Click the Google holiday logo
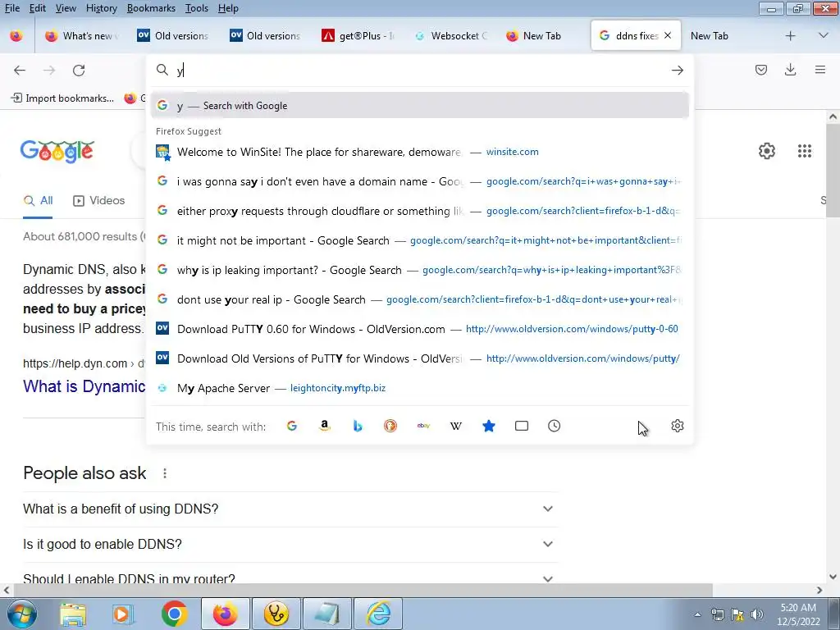Image resolution: width=840 pixels, height=630 pixels. [x=57, y=152]
